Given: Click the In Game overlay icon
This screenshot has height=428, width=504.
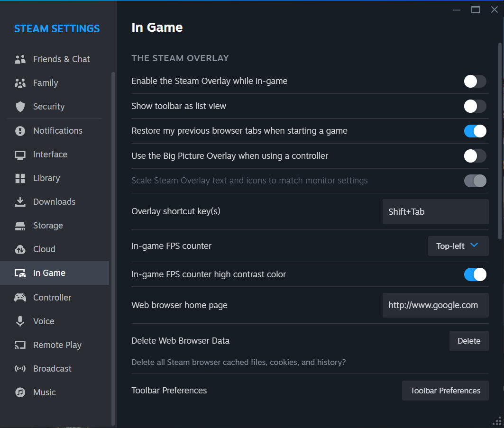Looking at the screenshot, I should coord(20,273).
